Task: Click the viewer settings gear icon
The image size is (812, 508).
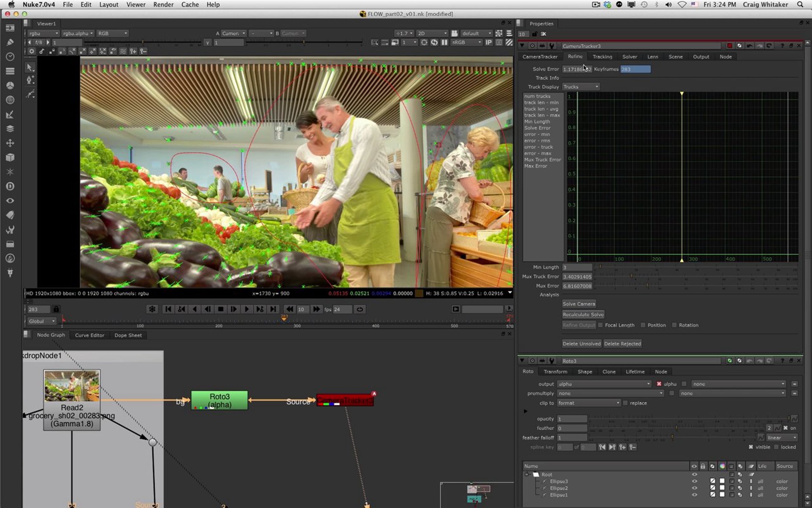Action: pyautogui.click(x=31, y=51)
